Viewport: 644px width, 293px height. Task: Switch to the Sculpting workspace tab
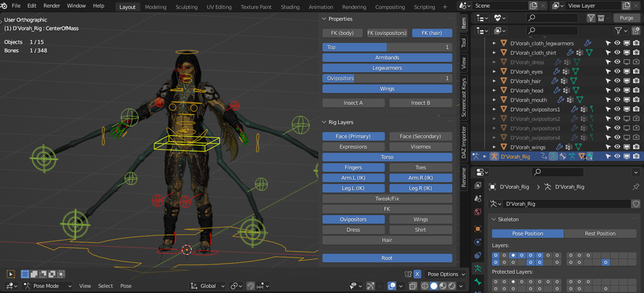point(186,7)
